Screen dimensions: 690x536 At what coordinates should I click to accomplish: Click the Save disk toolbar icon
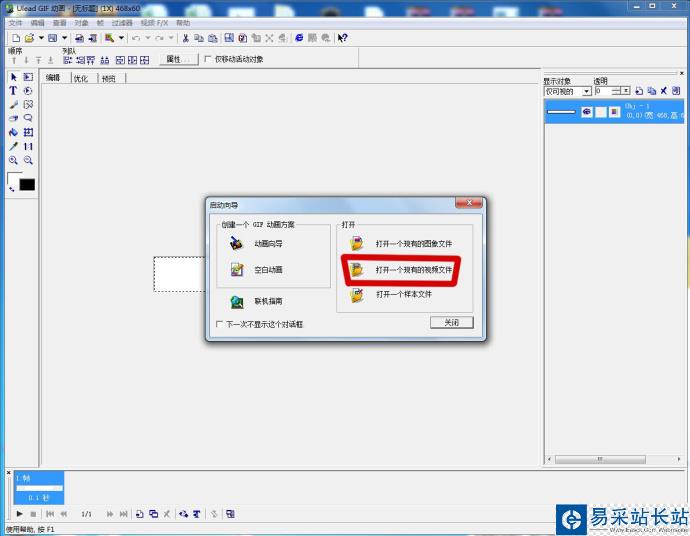[x=52, y=38]
